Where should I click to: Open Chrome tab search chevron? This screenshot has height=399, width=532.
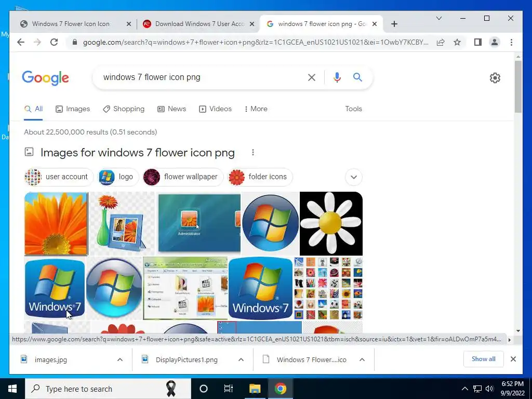pyautogui.click(x=438, y=18)
